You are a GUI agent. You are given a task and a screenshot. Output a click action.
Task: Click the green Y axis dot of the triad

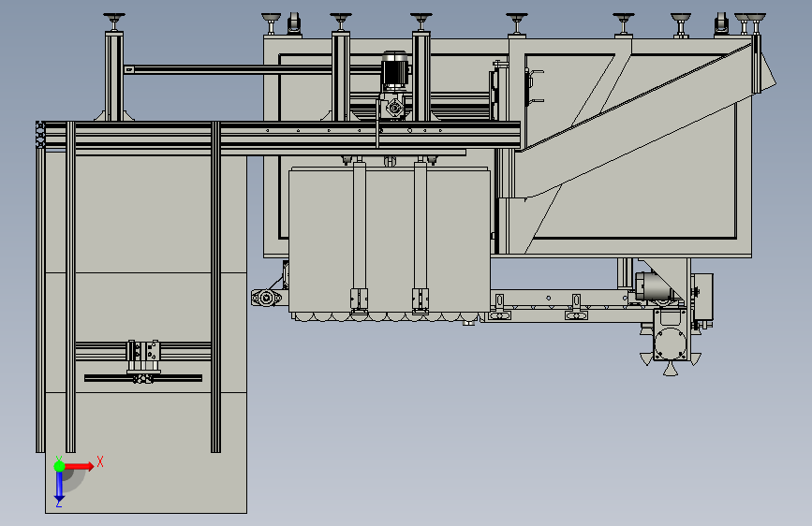click(x=59, y=466)
